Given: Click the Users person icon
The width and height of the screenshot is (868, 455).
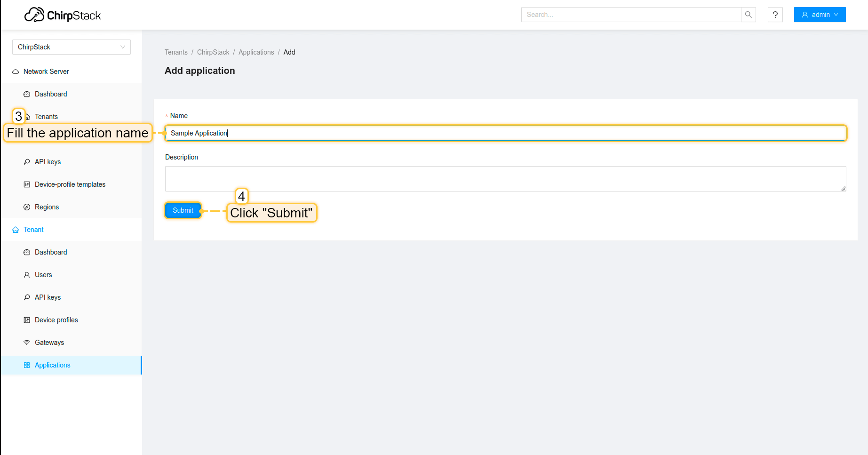Looking at the screenshot, I should pyautogui.click(x=27, y=275).
